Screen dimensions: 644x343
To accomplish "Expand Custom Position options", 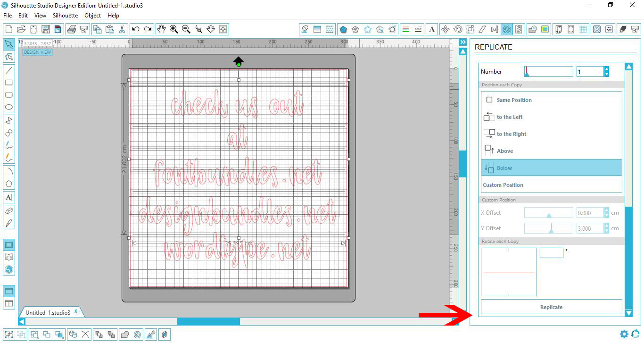I will point(504,184).
